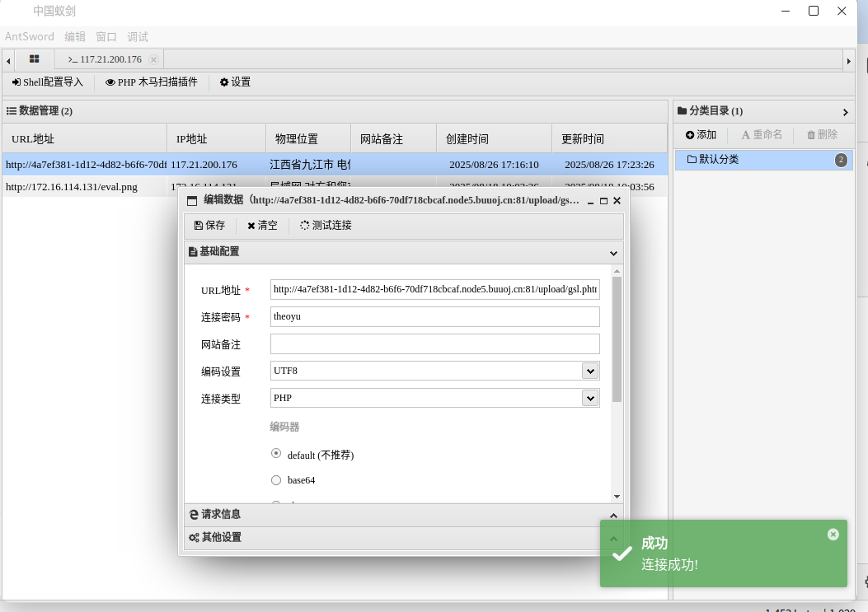Open the 窗口 menu
The image size is (868, 612).
tap(106, 36)
